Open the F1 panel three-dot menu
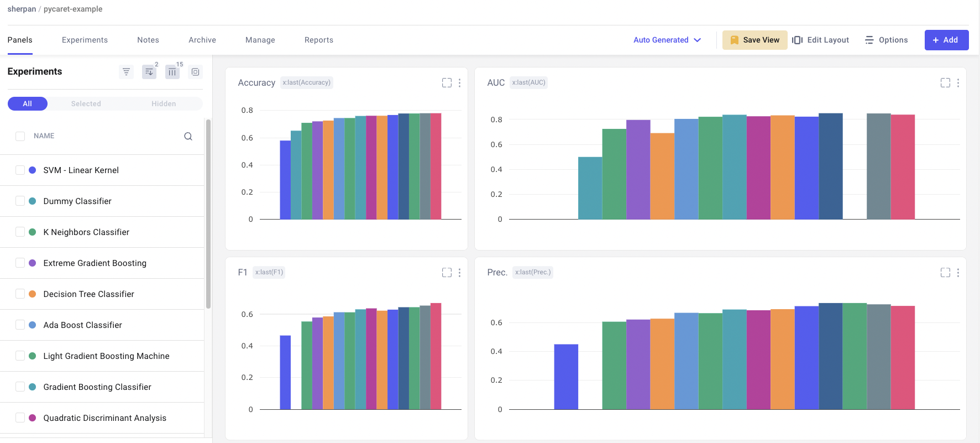This screenshot has width=980, height=443. point(459,273)
